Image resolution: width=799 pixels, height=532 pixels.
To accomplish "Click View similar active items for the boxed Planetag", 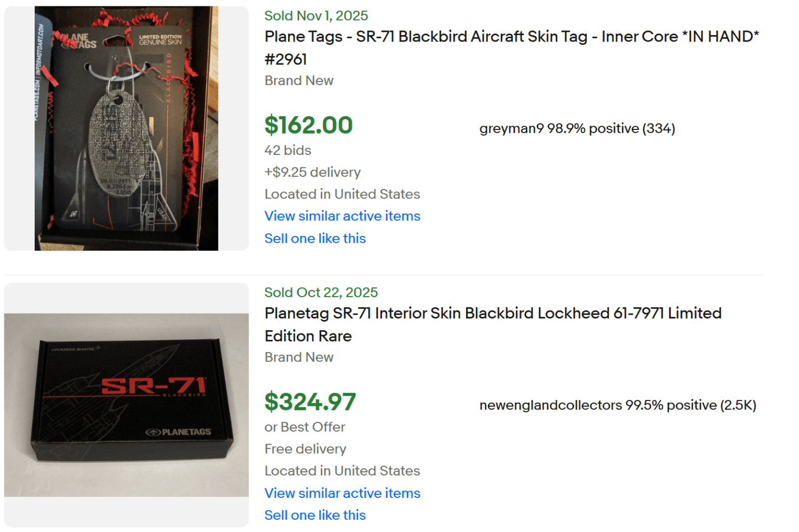I will pos(342,493).
